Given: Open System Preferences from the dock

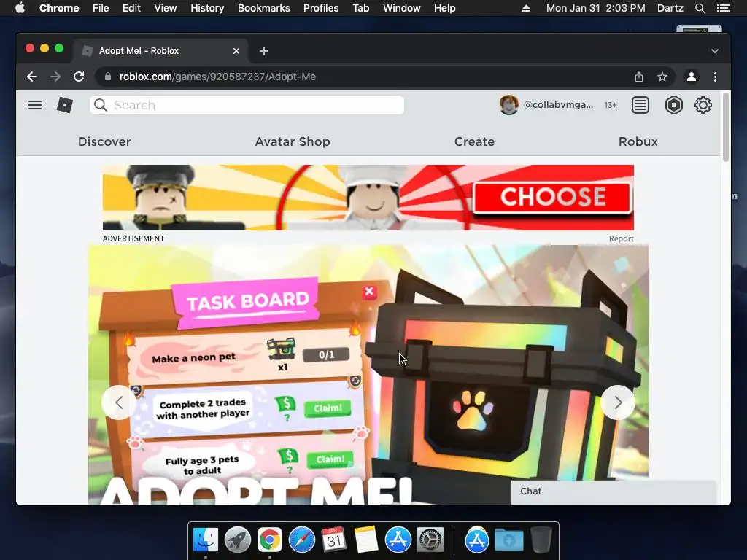Looking at the screenshot, I should click(430, 540).
